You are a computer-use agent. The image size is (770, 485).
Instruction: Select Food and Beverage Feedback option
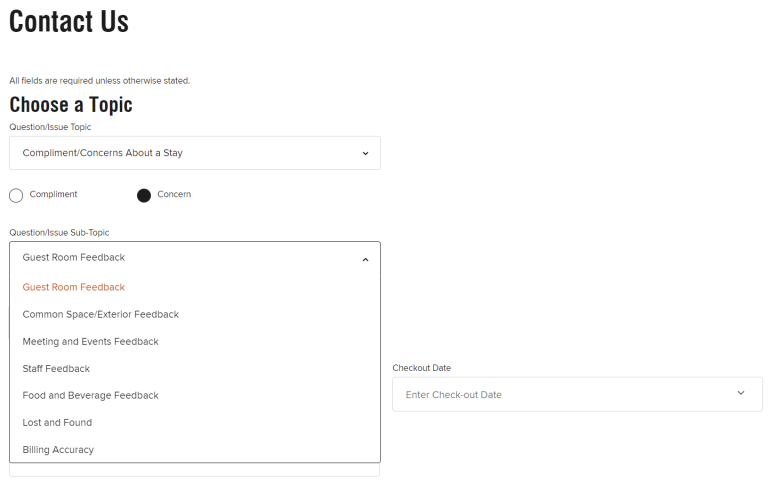(91, 395)
